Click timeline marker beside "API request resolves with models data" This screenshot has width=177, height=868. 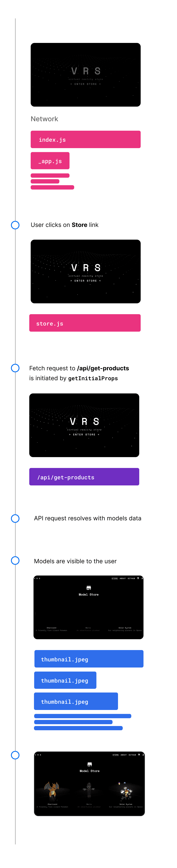pos(15,518)
